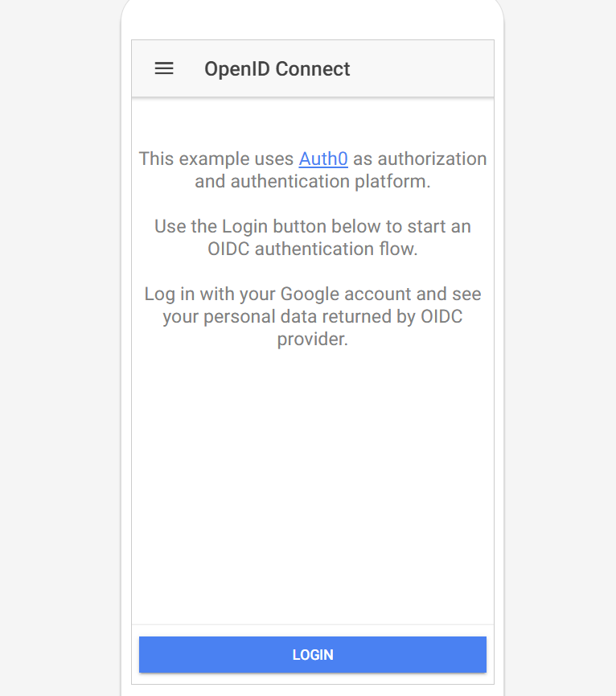This screenshot has height=696, width=616.
Task: Click gray page background right of phone
Action: point(563,346)
